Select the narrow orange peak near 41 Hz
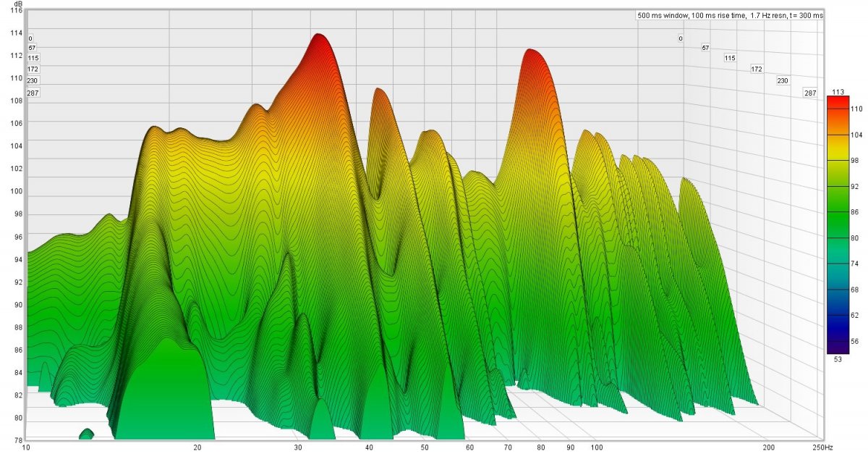The width and height of the screenshot is (868, 454). pos(377,94)
